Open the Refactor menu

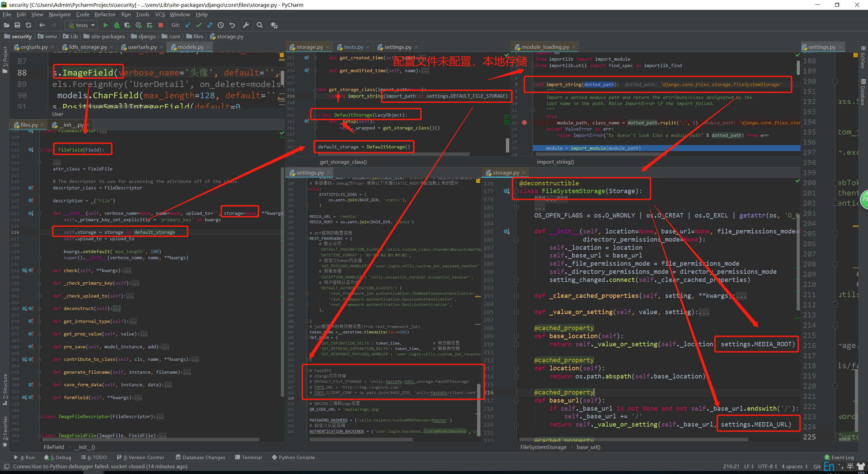(105, 14)
